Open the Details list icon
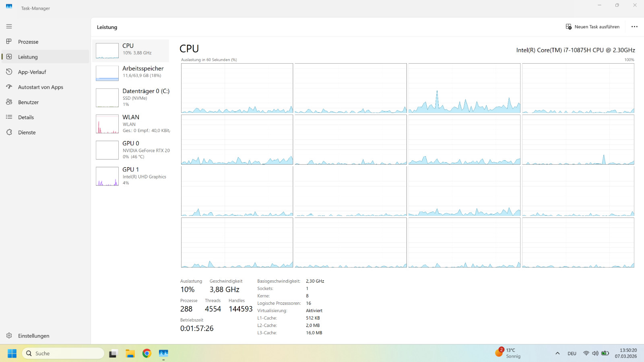Screen dimensions: 644x362 pos(9,117)
